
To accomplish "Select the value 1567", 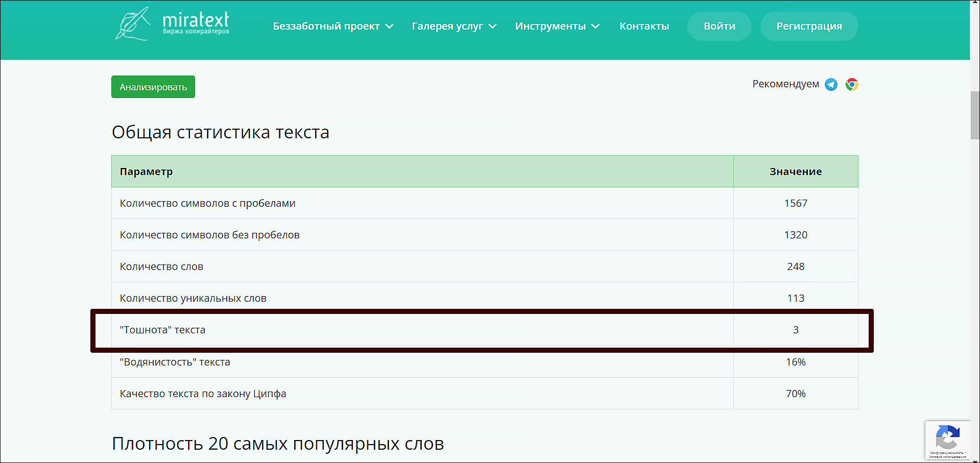I will coord(796,203).
